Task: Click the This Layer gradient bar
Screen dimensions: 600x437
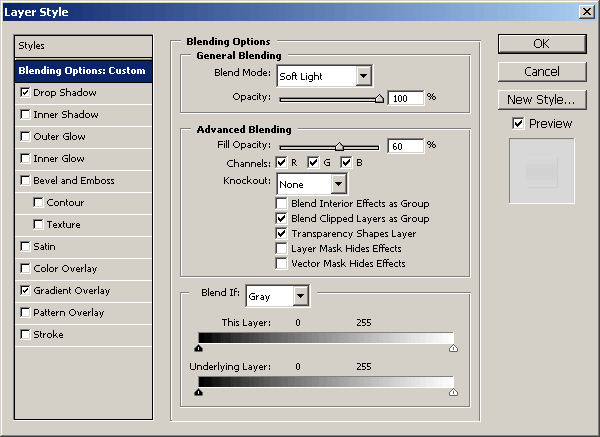Action: click(326, 338)
